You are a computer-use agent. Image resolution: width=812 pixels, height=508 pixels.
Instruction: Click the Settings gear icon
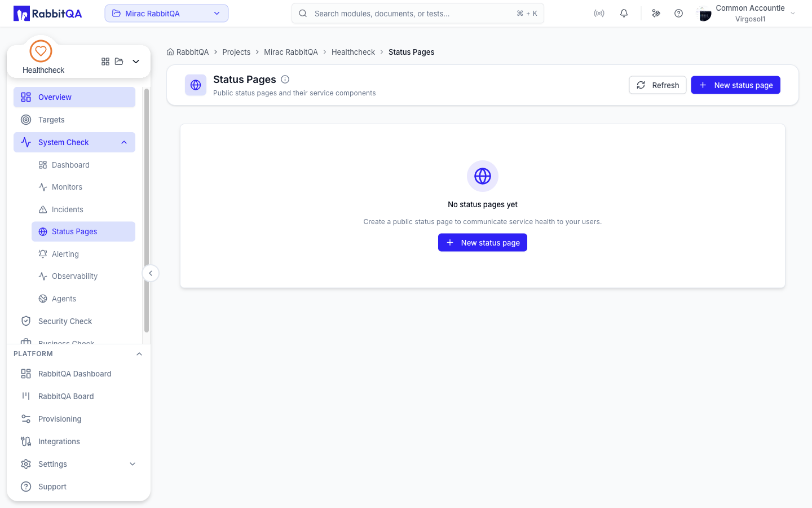click(x=26, y=464)
